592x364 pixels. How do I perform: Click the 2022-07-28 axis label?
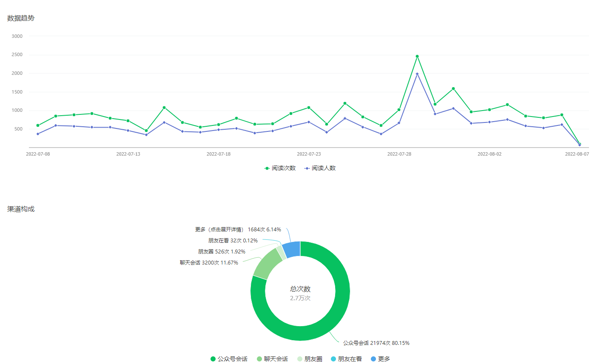click(399, 154)
